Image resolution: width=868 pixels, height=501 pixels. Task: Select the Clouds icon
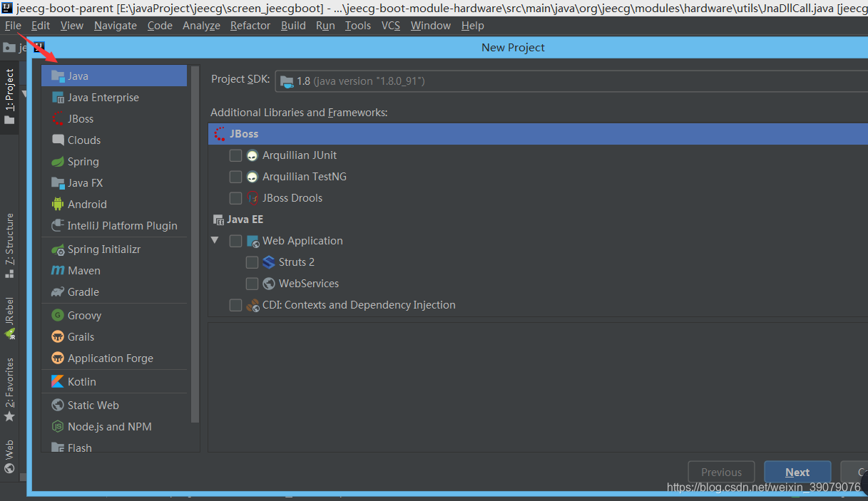tap(58, 140)
